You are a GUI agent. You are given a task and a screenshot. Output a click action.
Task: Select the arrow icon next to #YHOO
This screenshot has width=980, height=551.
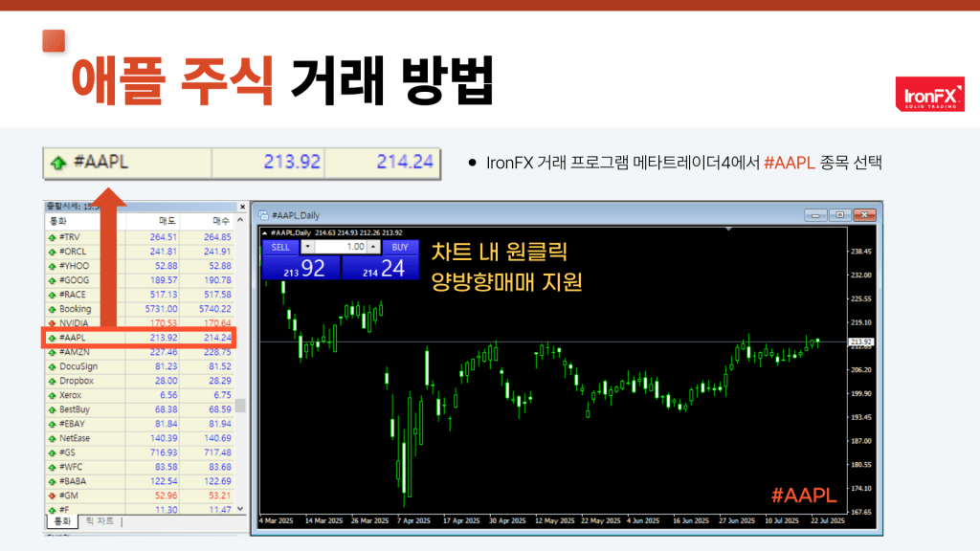[x=52, y=266]
